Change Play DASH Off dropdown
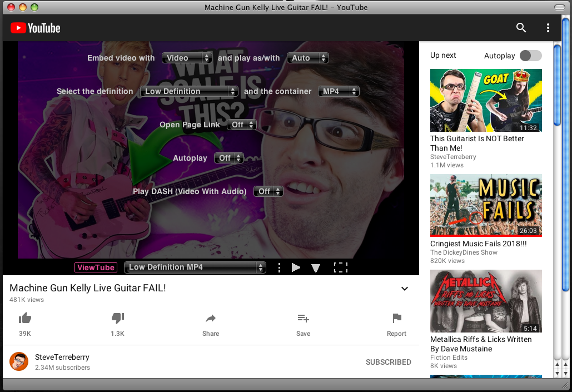 [x=268, y=191]
